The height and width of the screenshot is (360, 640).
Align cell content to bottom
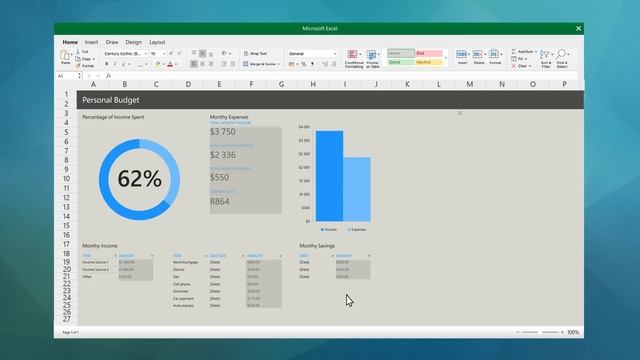tap(211, 53)
